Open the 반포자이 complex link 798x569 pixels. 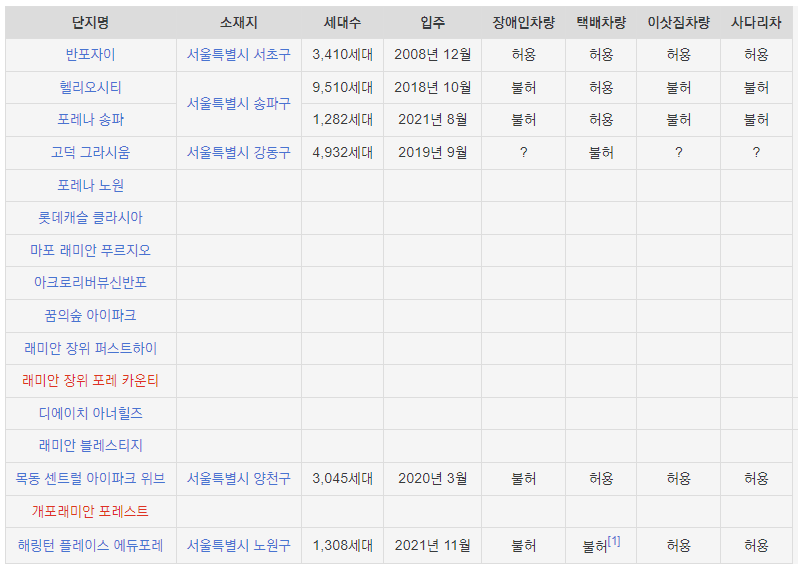(x=91, y=54)
